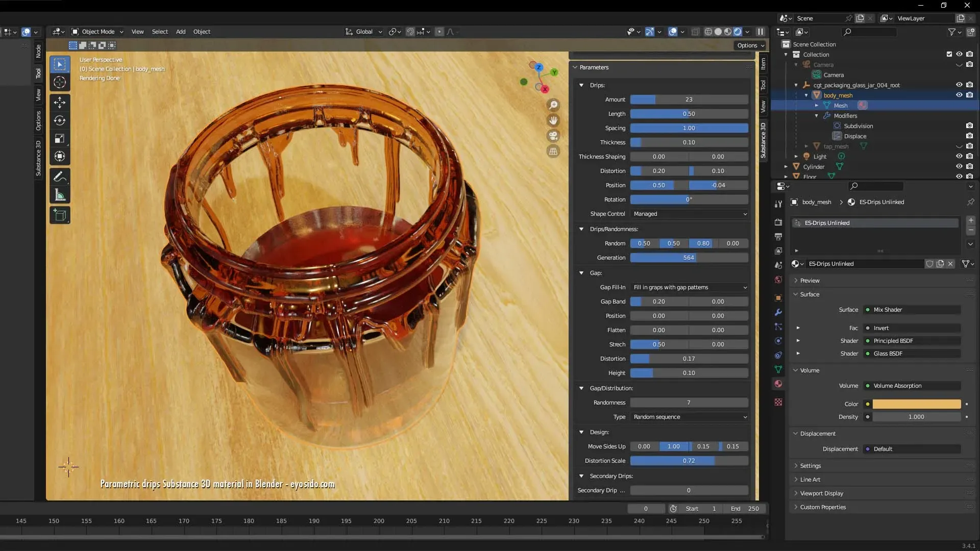Select the Annotate pencil tool
This screenshot has width=980, height=551.
pos(60,177)
